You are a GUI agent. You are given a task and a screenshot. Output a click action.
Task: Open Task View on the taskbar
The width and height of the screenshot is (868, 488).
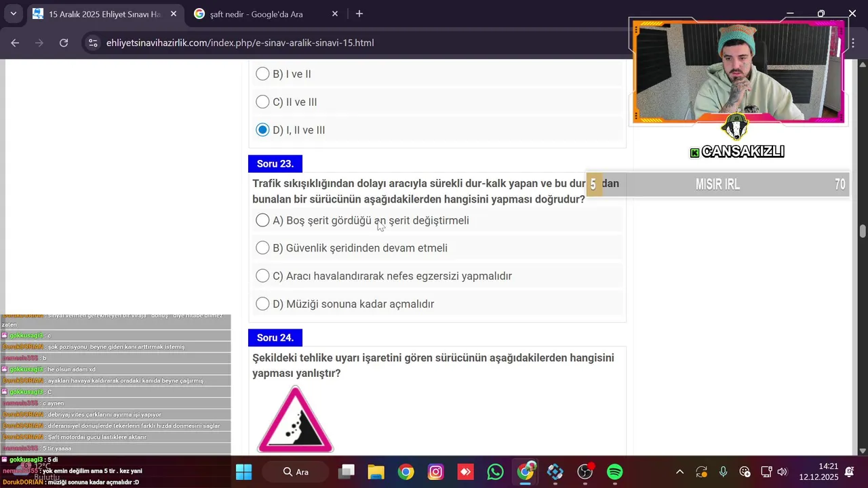pos(347,472)
